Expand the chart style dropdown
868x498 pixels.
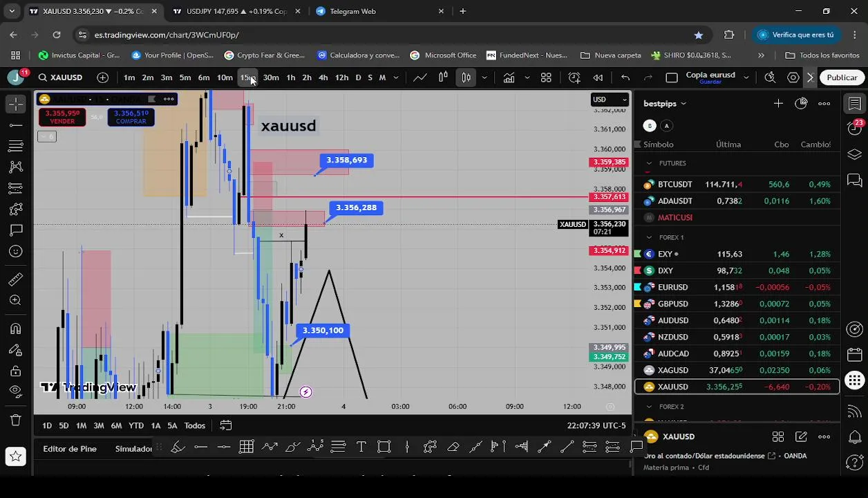tap(484, 77)
